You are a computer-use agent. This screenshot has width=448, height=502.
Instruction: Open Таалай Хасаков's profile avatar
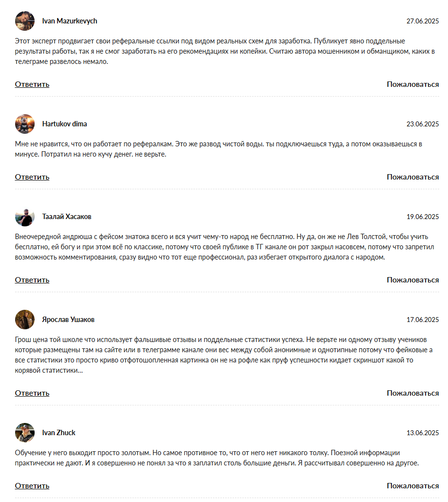[x=25, y=217]
